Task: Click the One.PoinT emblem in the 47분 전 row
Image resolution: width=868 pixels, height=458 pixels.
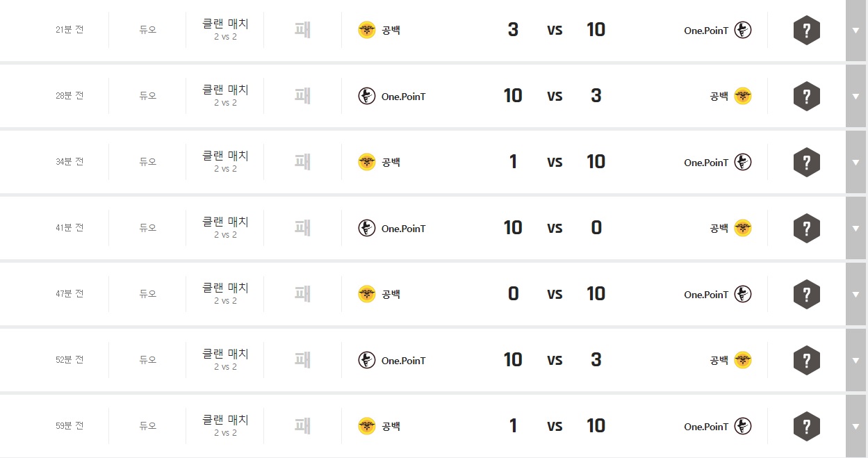Action: point(743,294)
